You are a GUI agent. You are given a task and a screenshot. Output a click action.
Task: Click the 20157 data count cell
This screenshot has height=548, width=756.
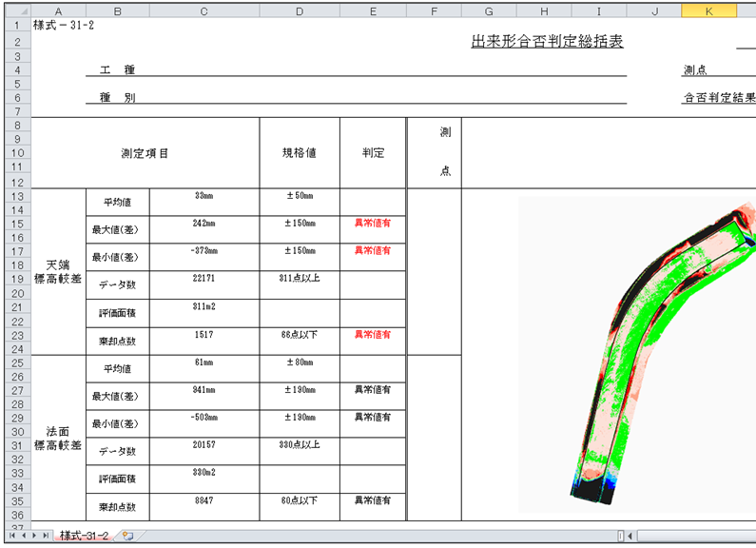coord(204,452)
